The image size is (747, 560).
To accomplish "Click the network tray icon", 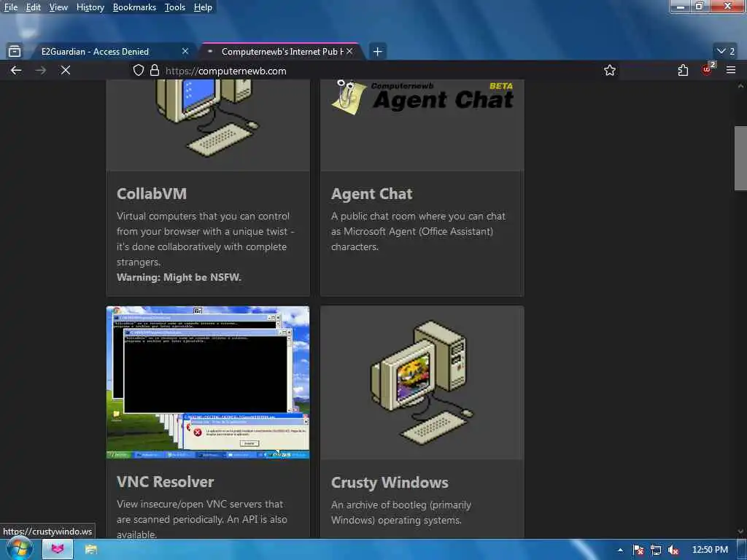I will pos(656,550).
